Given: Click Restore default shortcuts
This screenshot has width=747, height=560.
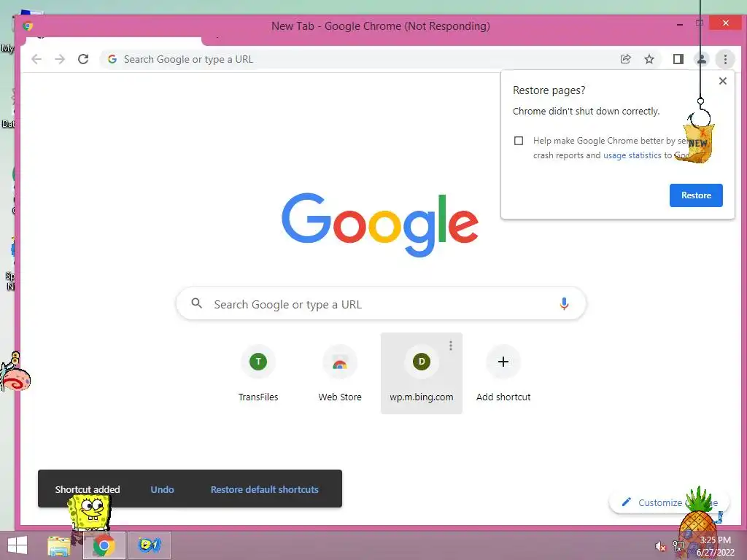Looking at the screenshot, I should coord(264,489).
